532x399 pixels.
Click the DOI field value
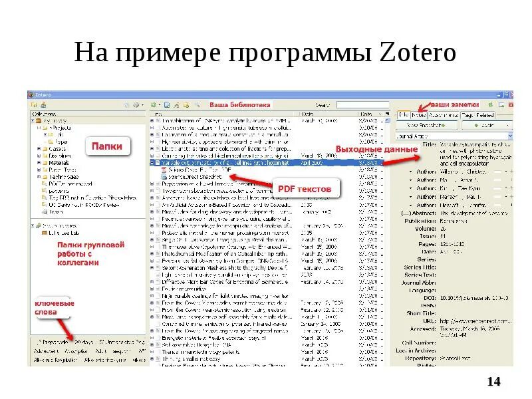(x=474, y=298)
